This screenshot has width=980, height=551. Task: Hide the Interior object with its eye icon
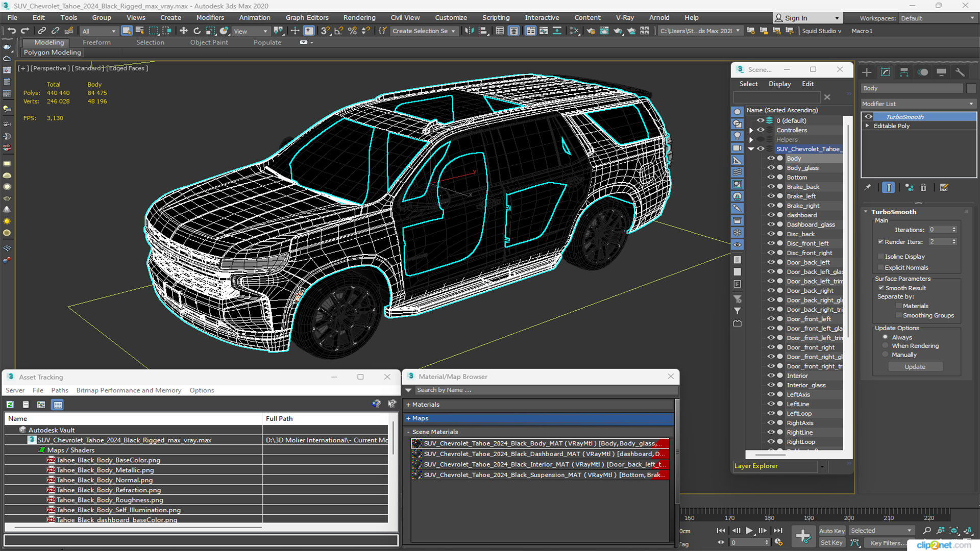tap(771, 375)
